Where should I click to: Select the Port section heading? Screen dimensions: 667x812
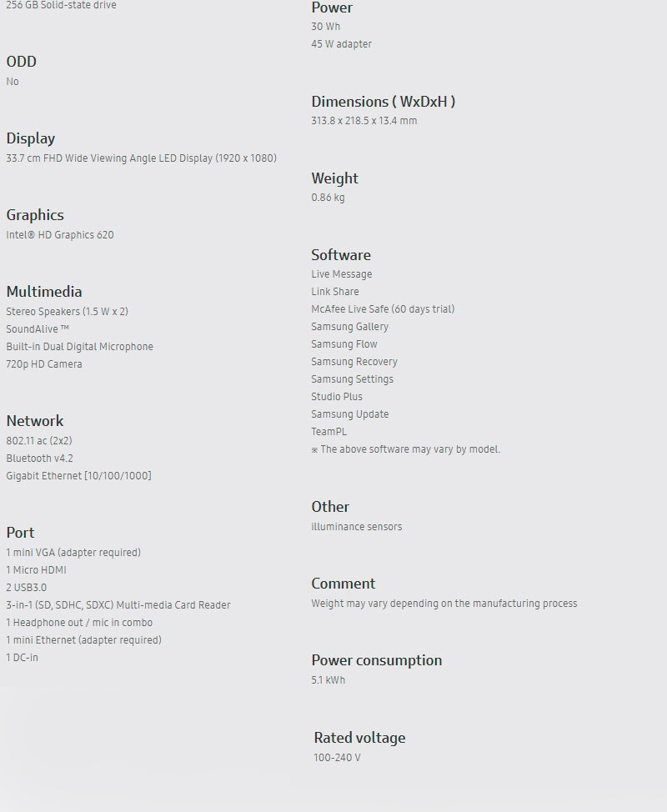tap(21, 533)
